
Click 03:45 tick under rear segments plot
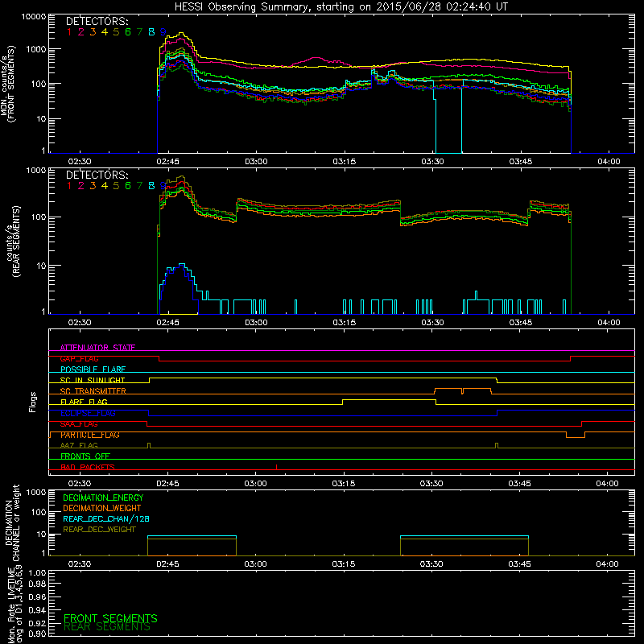pyautogui.click(x=520, y=323)
